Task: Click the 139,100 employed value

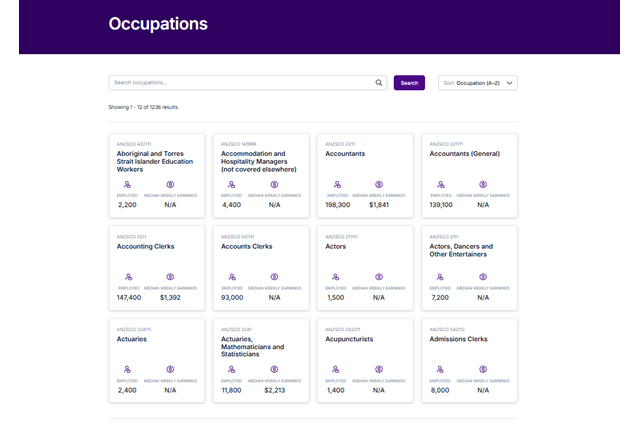Action: [441, 205]
